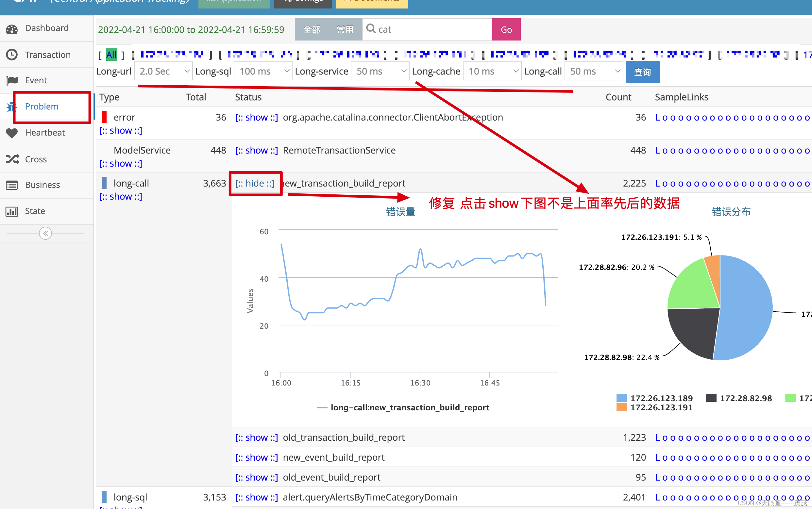
Task: Open Problem in the sidebar
Action: point(42,107)
